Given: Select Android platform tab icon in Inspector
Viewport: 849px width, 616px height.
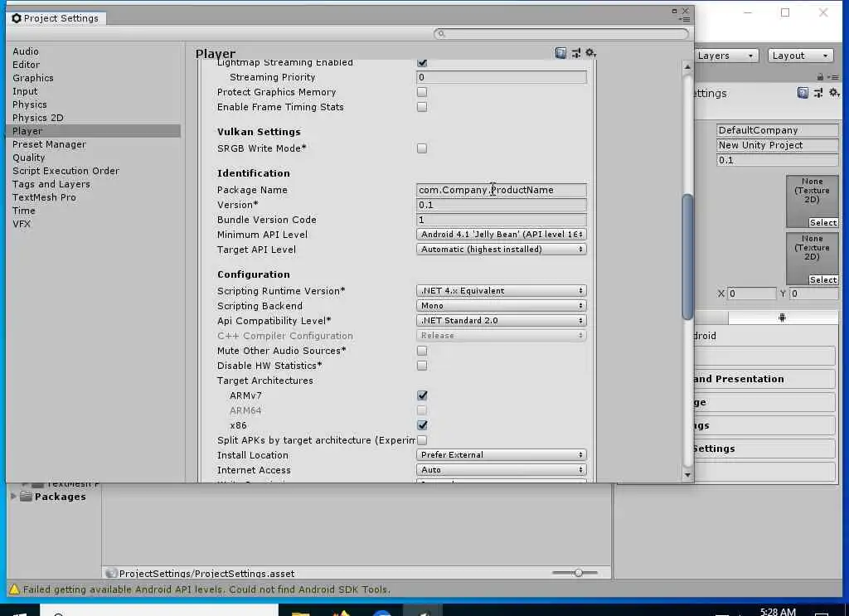Looking at the screenshot, I should (782, 318).
